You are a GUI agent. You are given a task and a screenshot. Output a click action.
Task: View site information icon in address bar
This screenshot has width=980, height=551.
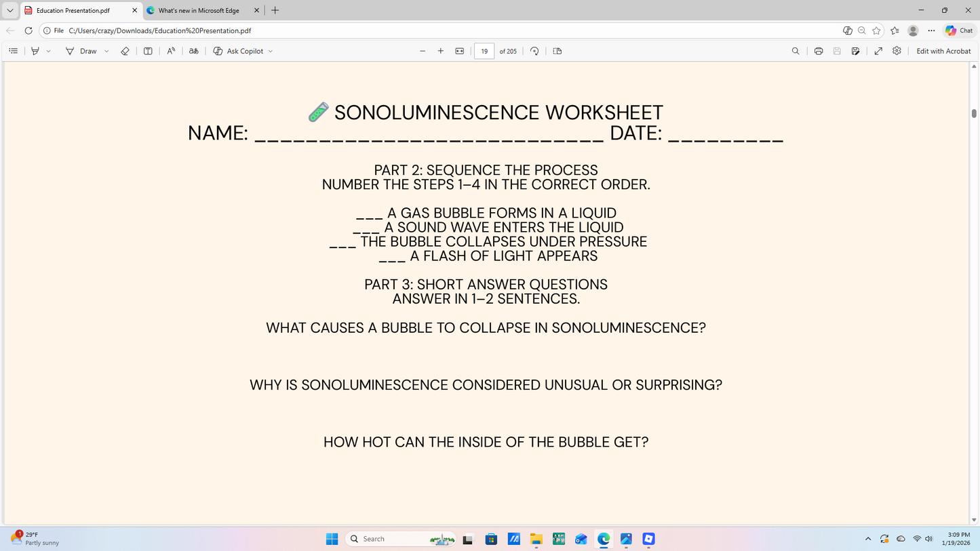(x=47, y=30)
